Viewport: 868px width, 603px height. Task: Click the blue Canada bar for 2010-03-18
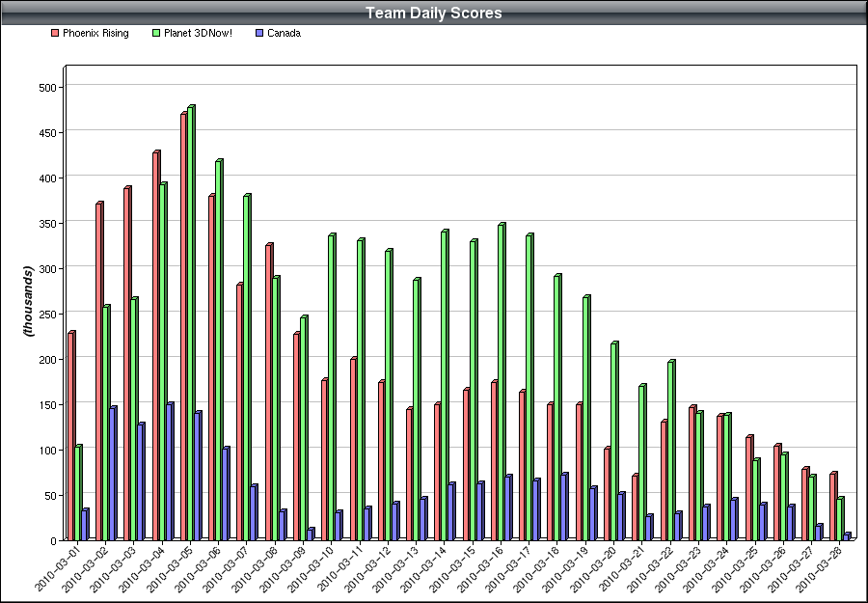point(564,507)
